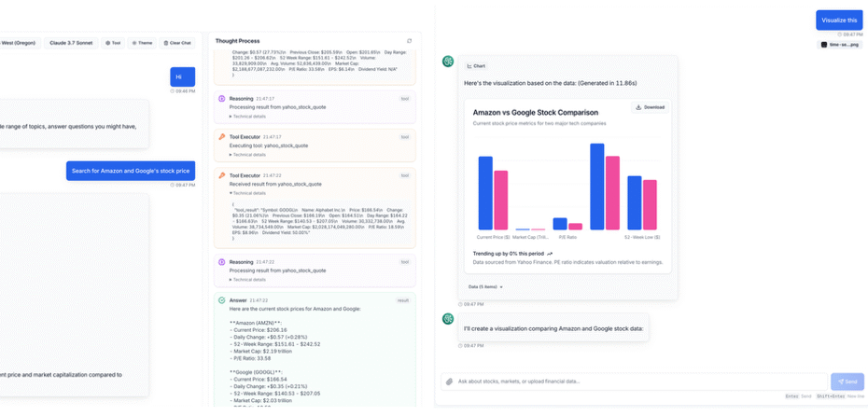Click the trending-up icon beside "Trending up by 0%"
Image resolution: width=868 pixels, height=416 pixels.
point(550,254)
